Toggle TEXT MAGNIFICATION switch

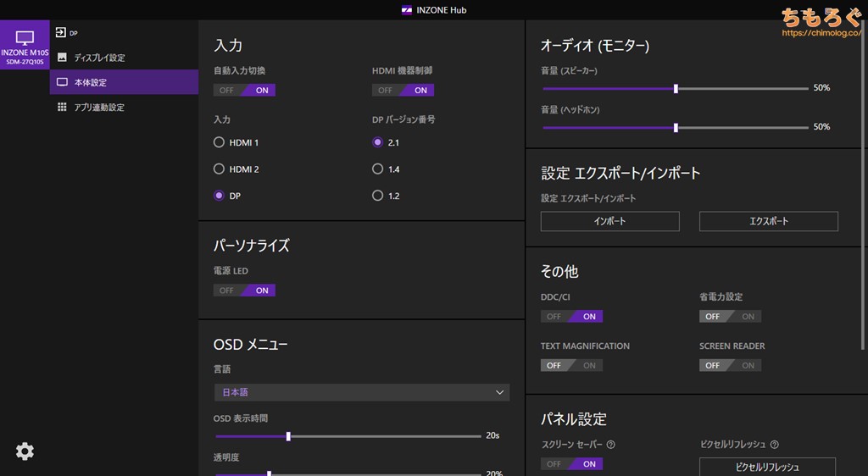click(x=572, y=365)
